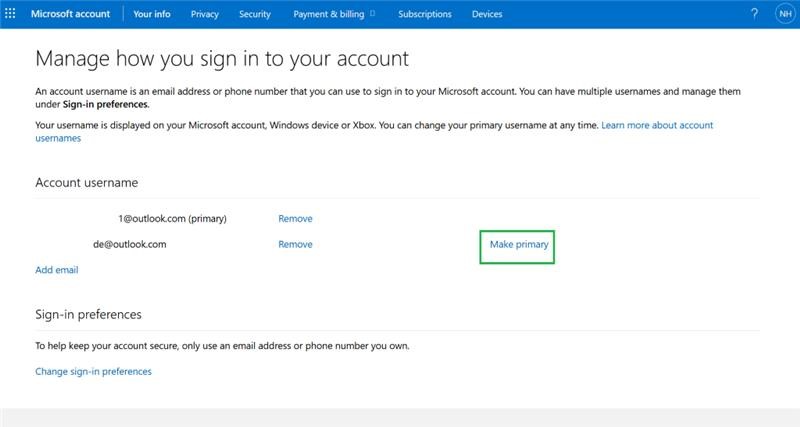Remove the 1@outlook.com primary username

[295, 218]
